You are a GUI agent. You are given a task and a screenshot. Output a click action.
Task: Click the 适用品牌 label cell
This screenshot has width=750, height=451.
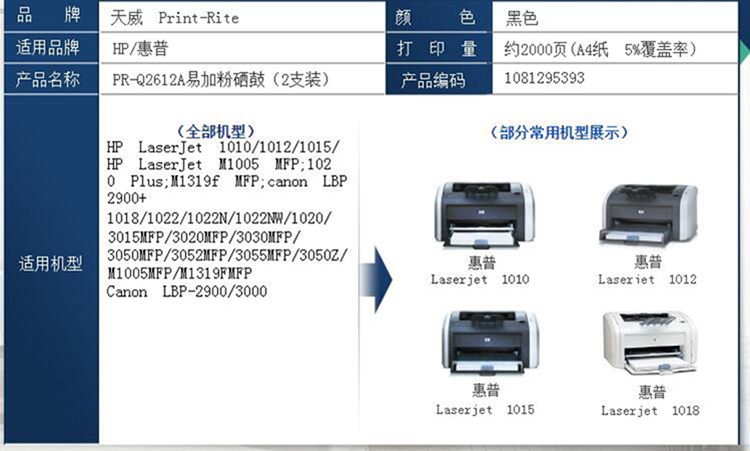pyautogui.click(x=50, y=47)
